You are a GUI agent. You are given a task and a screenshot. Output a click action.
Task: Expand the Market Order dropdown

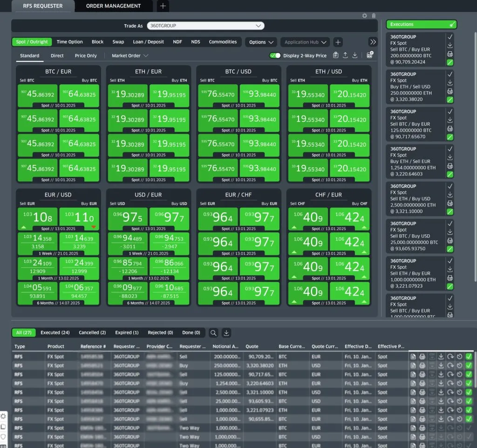click(129, 56)
